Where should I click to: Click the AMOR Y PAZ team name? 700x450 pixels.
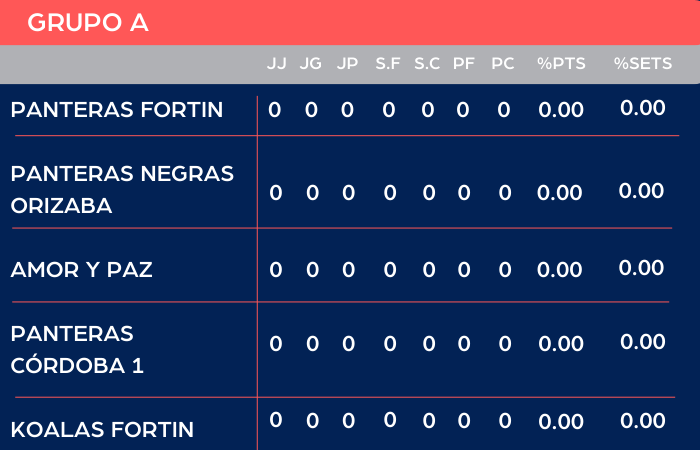[x=82, y=270]
